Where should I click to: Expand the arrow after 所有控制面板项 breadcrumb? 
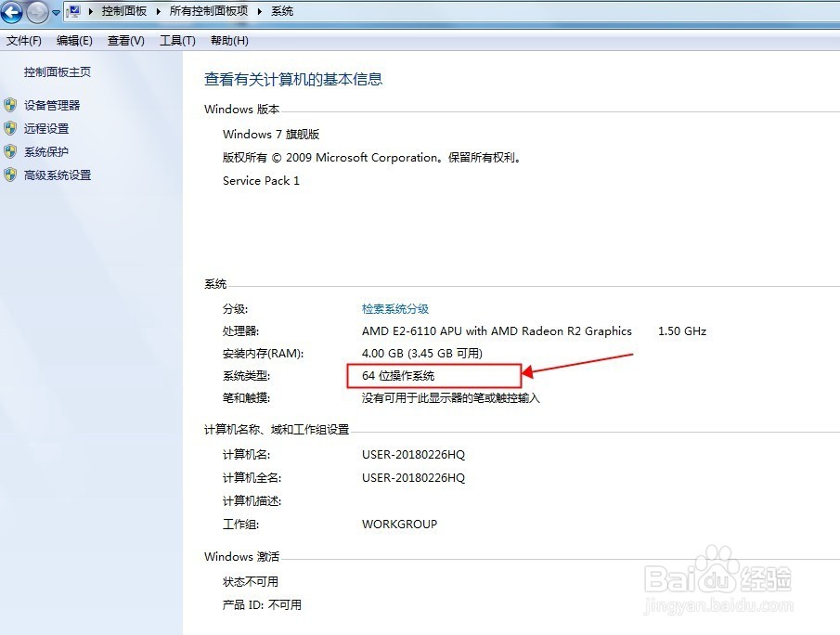tap(260, 11)
